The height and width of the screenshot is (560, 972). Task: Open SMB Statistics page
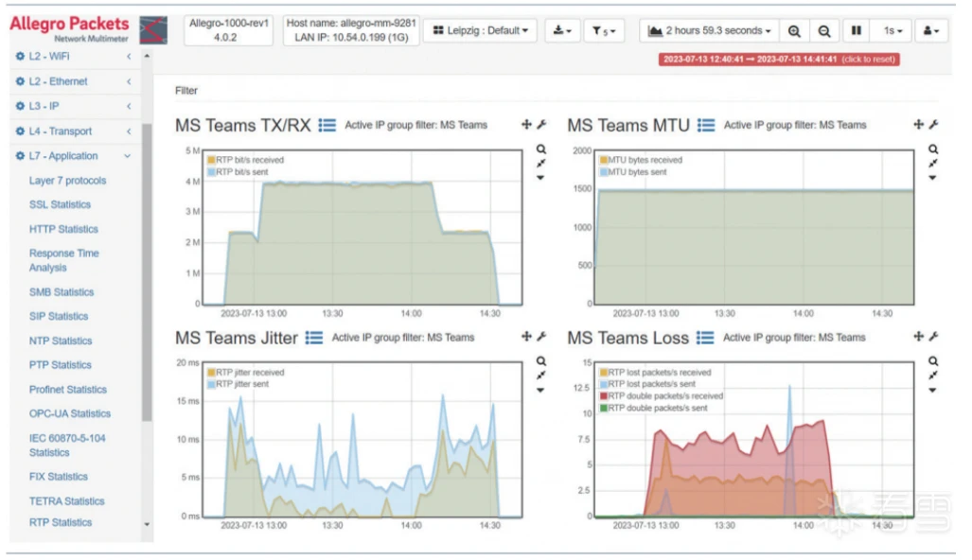pyautogui.click(x=62, y=291)
